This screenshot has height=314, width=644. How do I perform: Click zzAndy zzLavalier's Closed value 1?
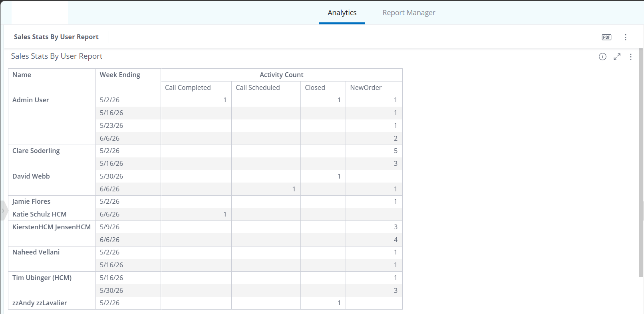point(323,303)
